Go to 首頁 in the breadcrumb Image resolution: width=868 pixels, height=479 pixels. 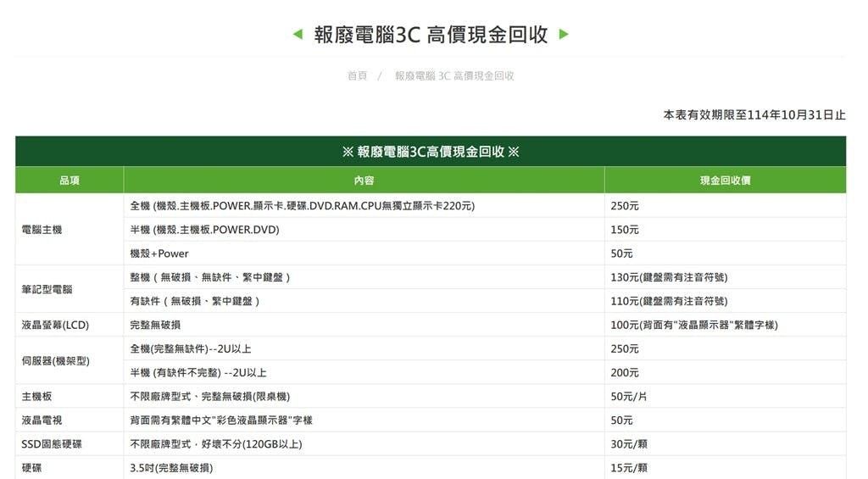[357, 76]
